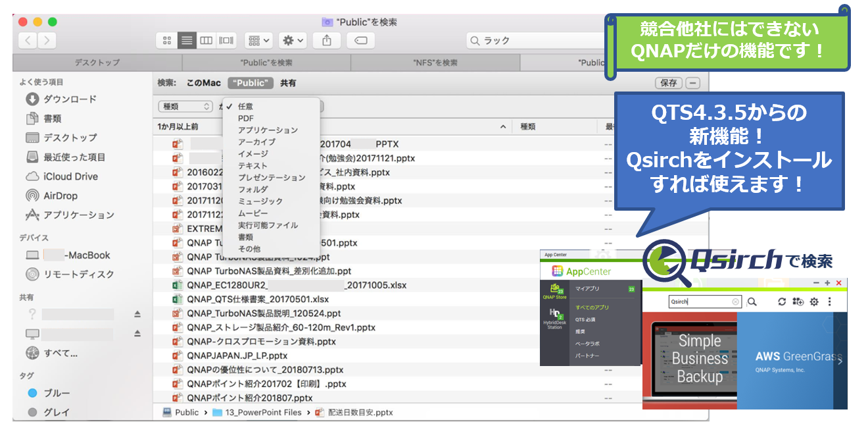Image resolution: width=868 pixels, height=422 pixels.
Task: Click the Finder share toolbar icon
Action: 327,41
